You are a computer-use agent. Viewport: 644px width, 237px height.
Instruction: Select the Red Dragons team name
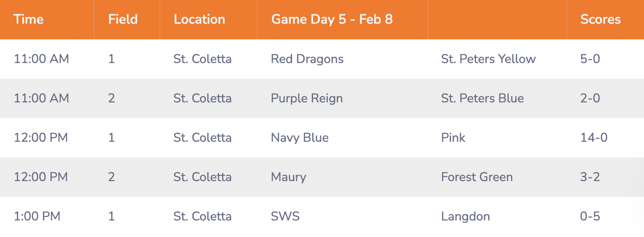[307, 59]
